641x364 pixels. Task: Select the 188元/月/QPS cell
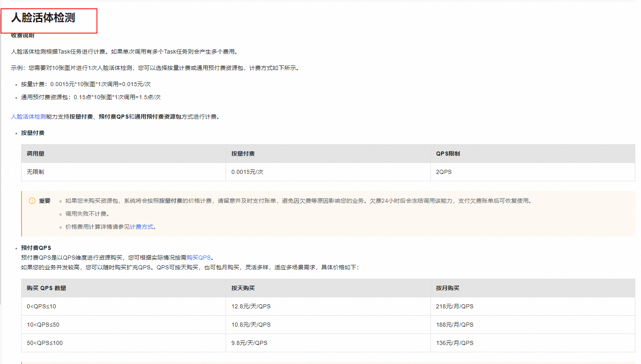[x=533, y=325]
